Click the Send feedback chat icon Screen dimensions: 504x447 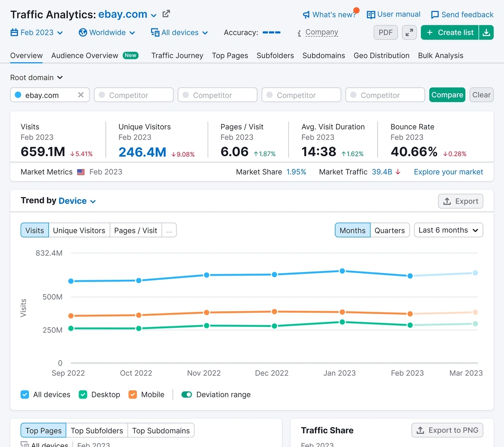point(435,15)
